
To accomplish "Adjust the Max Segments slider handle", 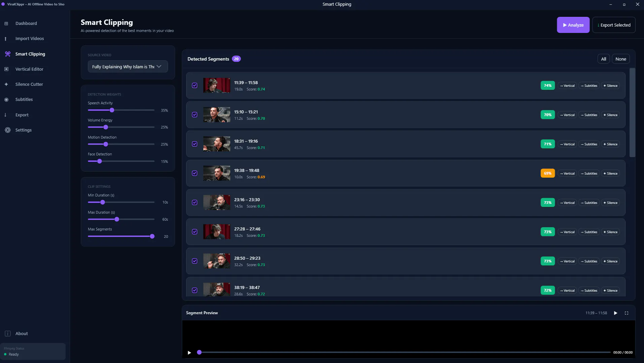I will [152, 237].
